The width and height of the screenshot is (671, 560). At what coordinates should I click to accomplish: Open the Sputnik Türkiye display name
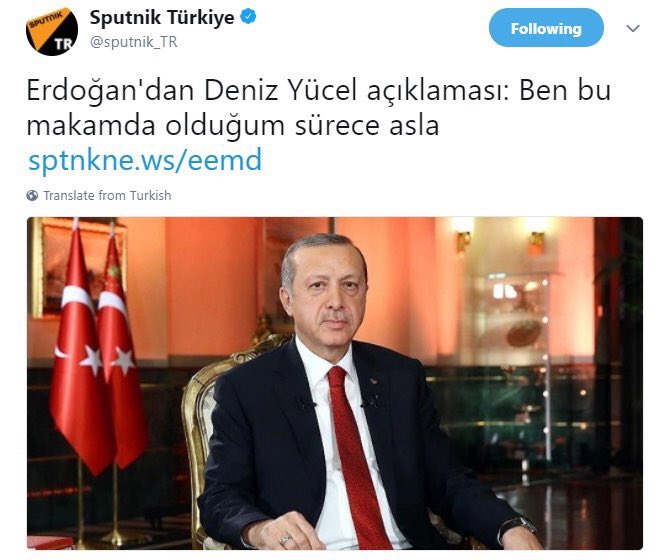click(162, 18)
